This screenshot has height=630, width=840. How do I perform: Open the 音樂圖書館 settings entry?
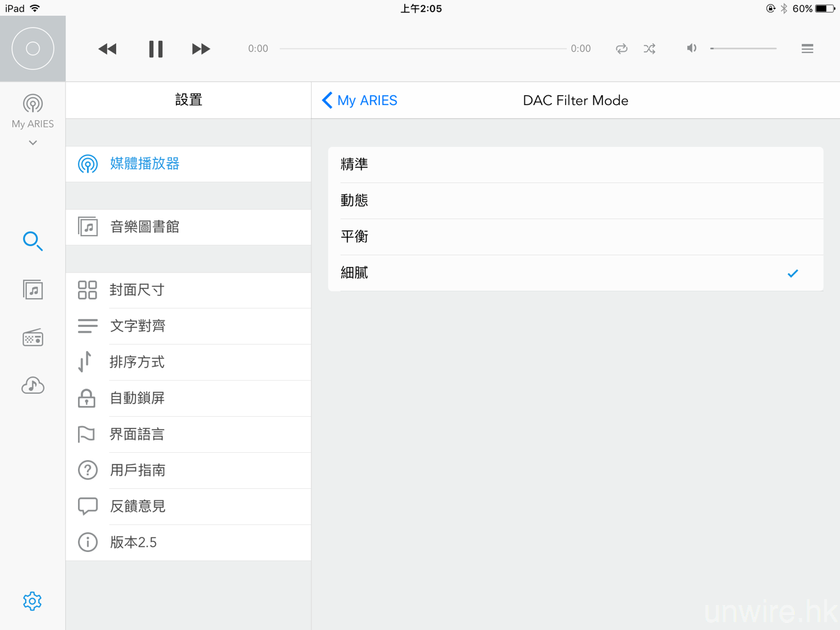click(188, 227)
